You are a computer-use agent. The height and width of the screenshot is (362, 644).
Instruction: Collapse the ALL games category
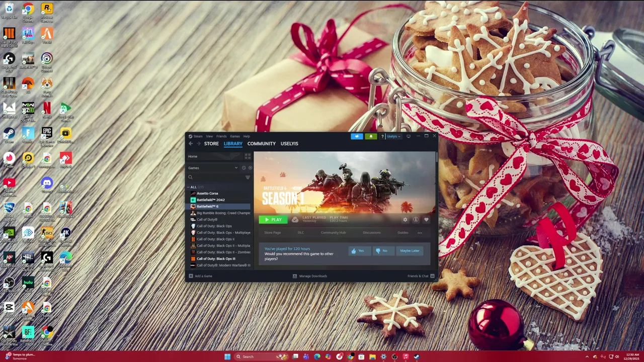(x=189, y=187)
